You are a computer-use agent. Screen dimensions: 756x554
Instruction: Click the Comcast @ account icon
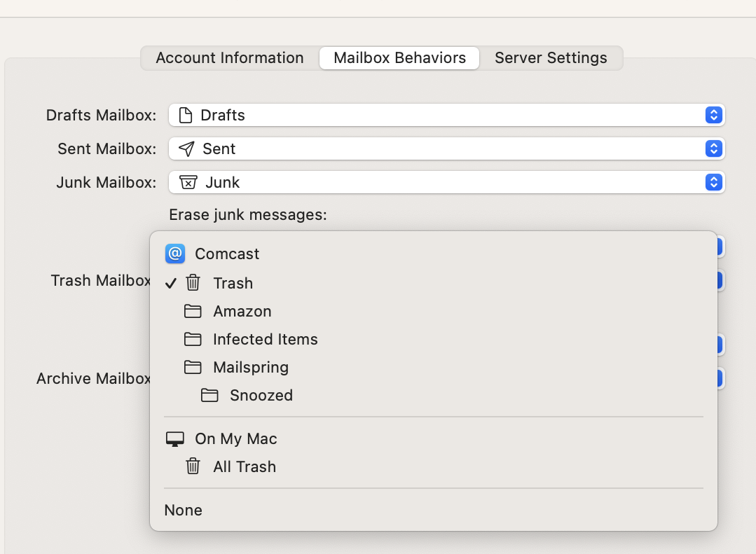(175, 254)
